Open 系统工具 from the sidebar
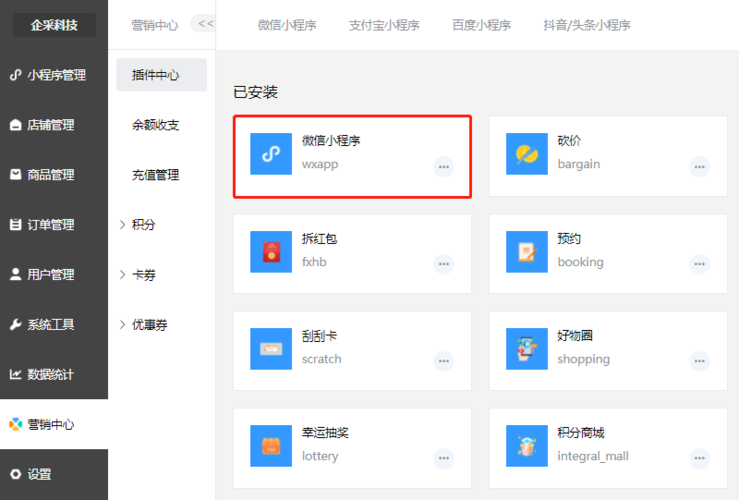This screenshot has height=500, width=739. 54,325
